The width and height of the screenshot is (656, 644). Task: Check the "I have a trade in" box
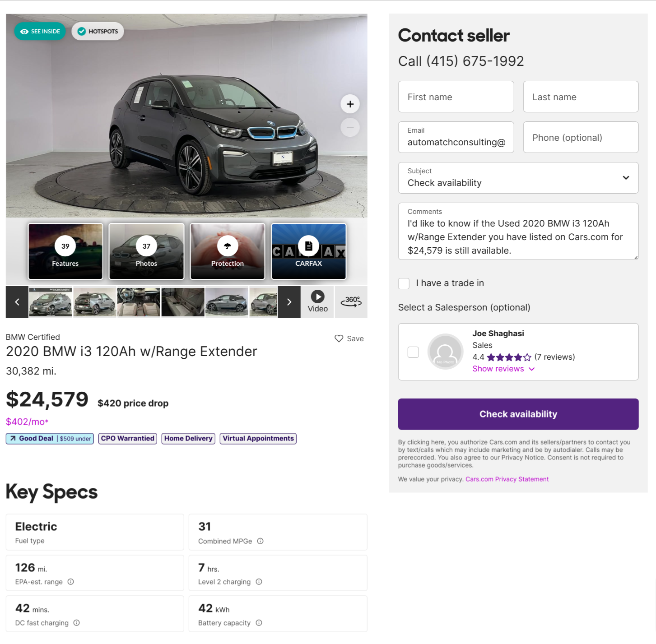[x=404, y=283]
